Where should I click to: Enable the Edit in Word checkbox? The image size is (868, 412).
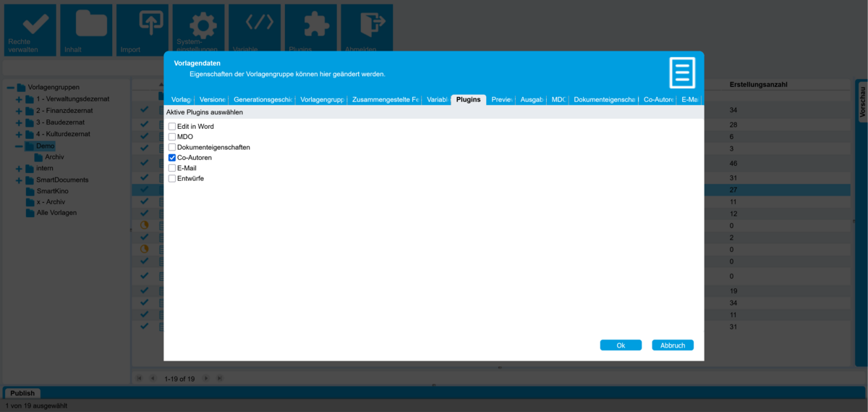[172, 127]
